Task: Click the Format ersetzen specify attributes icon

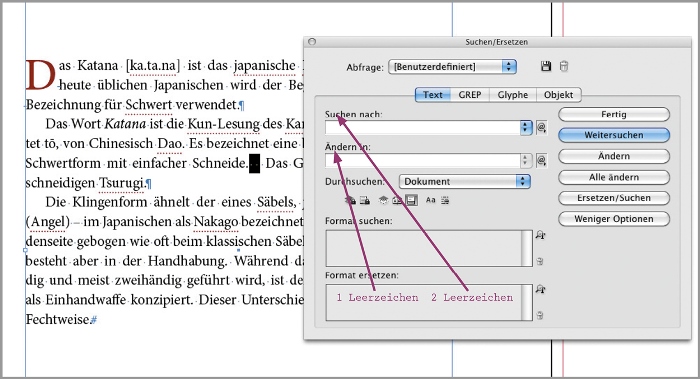Action: tap(540, 289)
